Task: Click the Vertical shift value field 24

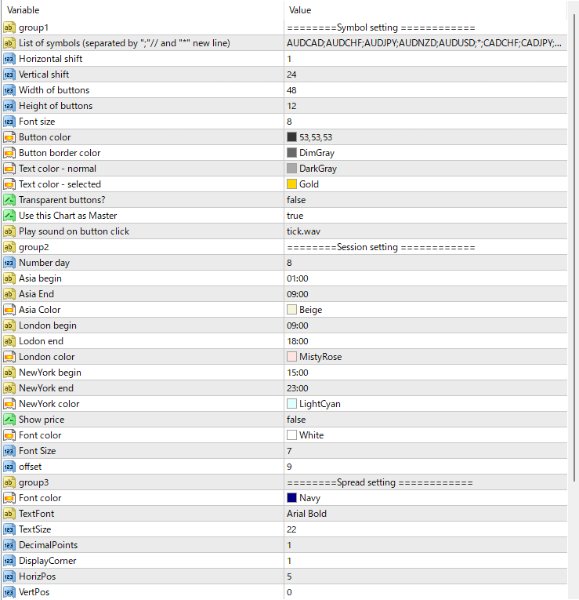Action: (x=426, y=75)
